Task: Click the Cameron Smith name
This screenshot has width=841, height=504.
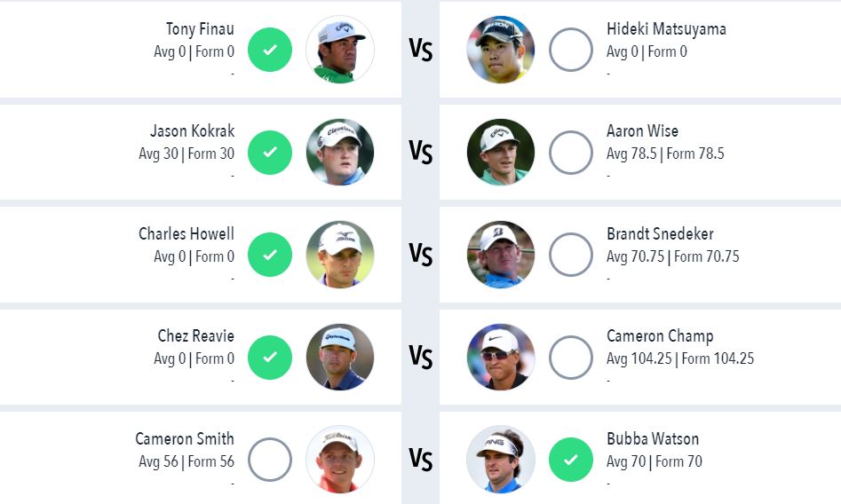Action: (185, 438)
